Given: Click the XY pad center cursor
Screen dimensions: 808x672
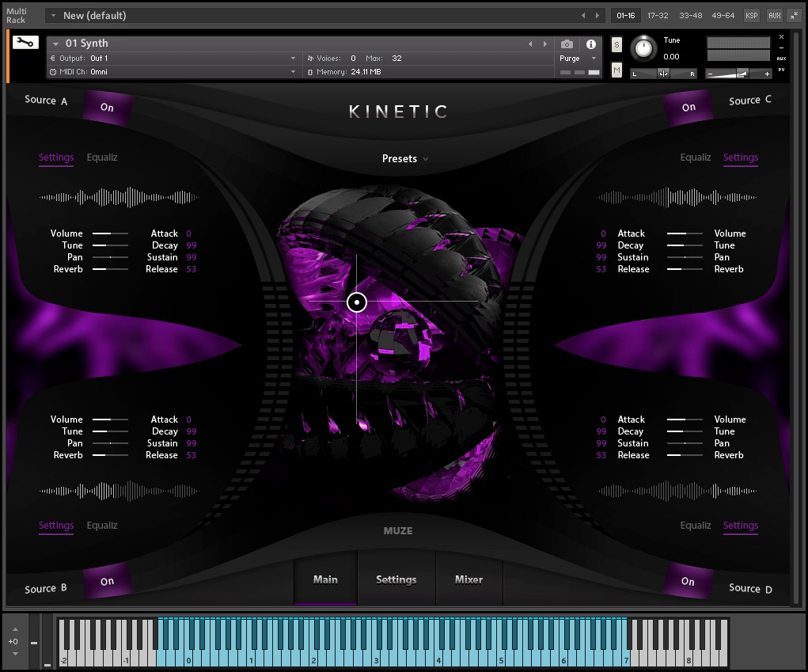Looking at the screenshot, I should tap(357, 302).
